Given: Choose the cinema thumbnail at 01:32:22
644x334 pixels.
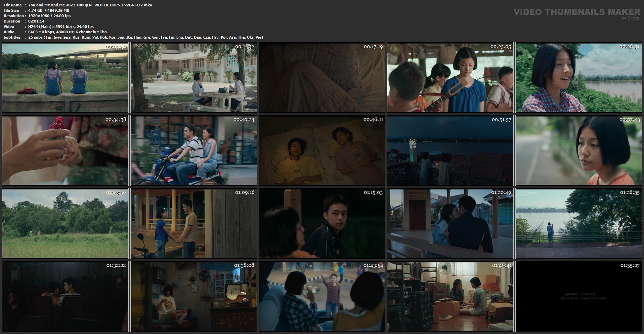Looking at the screenshot, I should [65, 296].
